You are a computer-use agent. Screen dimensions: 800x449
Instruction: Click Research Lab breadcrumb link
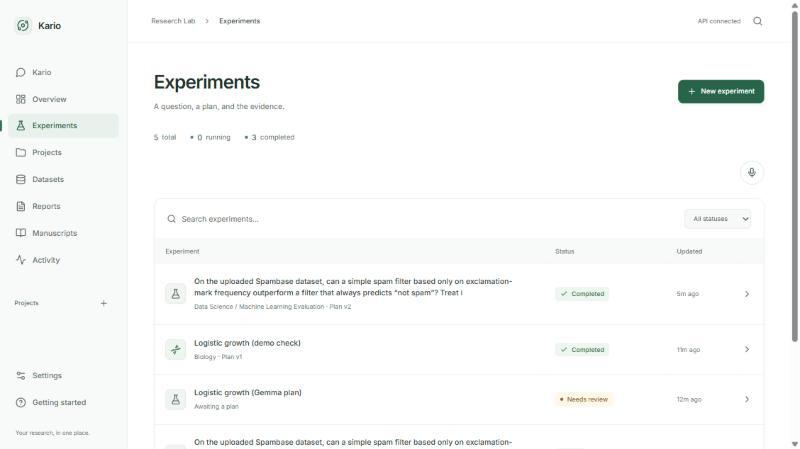click(173, 21)
